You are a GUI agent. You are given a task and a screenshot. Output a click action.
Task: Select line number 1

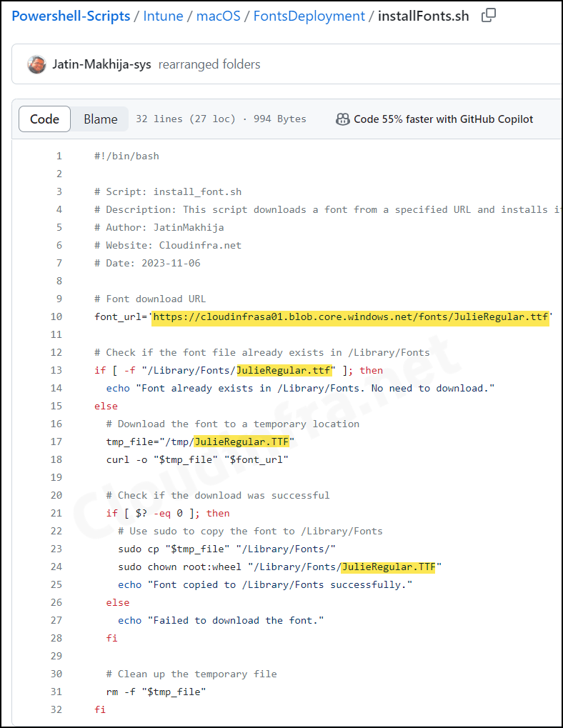click(x=59, y=156)
